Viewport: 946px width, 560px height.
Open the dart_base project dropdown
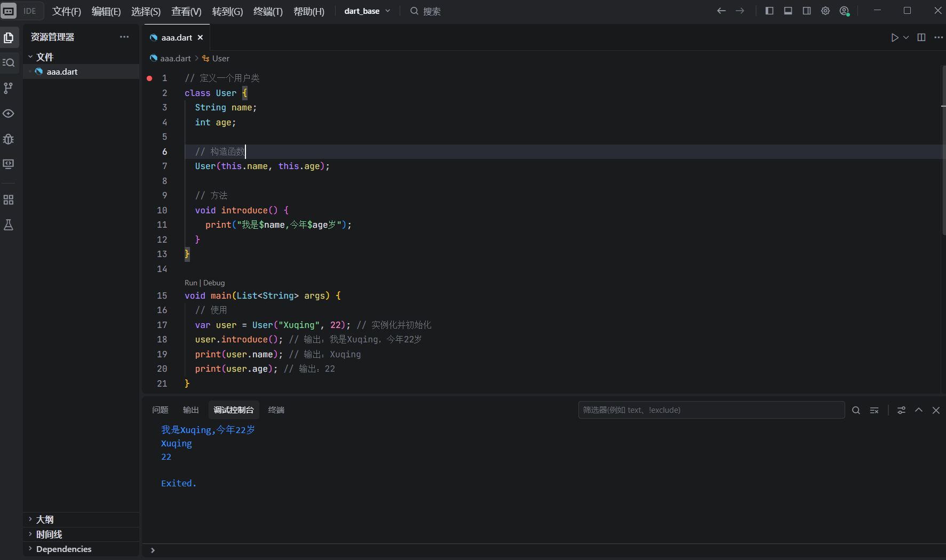368,11
